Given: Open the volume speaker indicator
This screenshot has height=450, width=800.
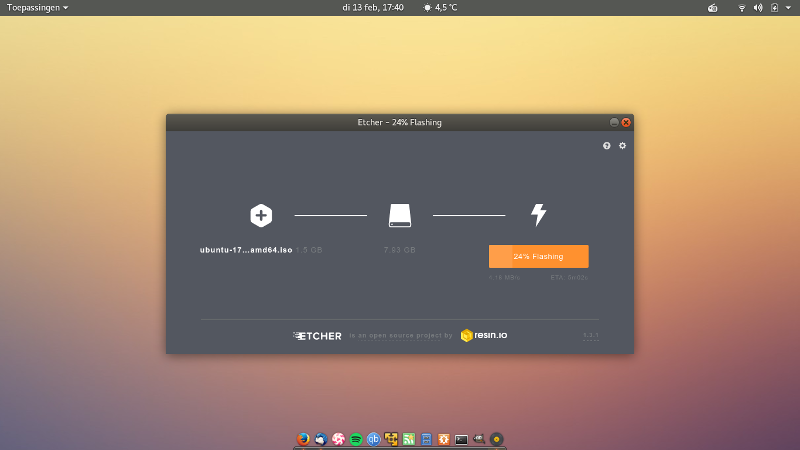Looking at the screenshot, I should point(758,8).
